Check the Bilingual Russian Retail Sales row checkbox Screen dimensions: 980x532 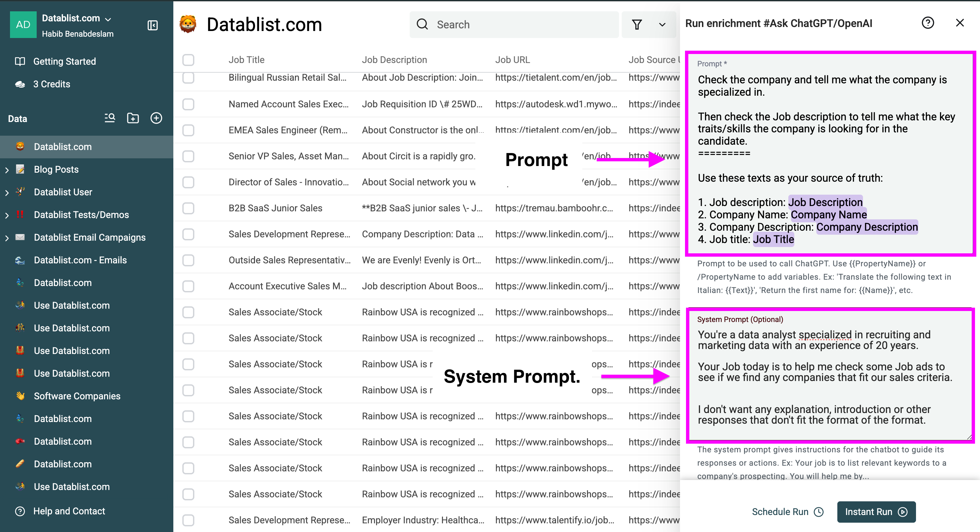point(188,77)
